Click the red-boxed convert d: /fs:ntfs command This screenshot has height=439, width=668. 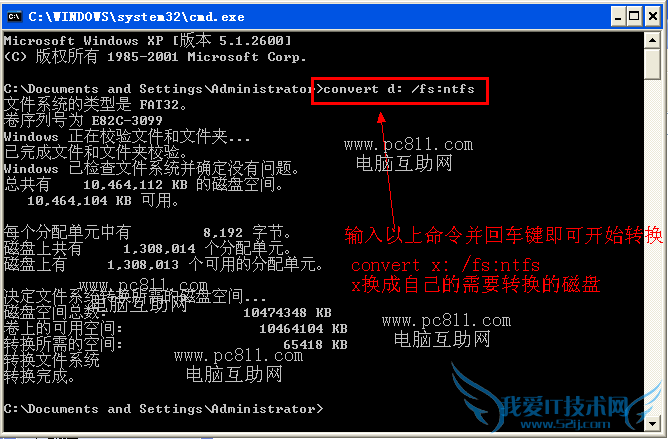click(399, 89)
